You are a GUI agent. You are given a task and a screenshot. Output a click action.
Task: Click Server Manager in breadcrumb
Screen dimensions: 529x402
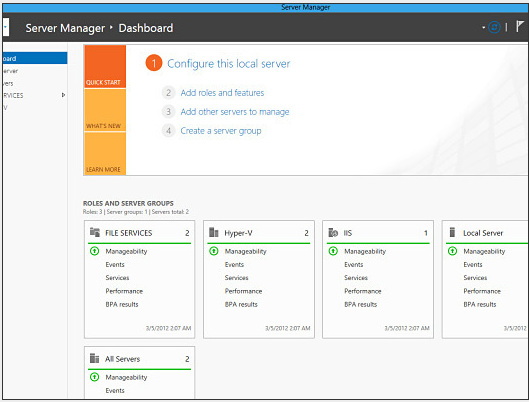tap(65, 28)
